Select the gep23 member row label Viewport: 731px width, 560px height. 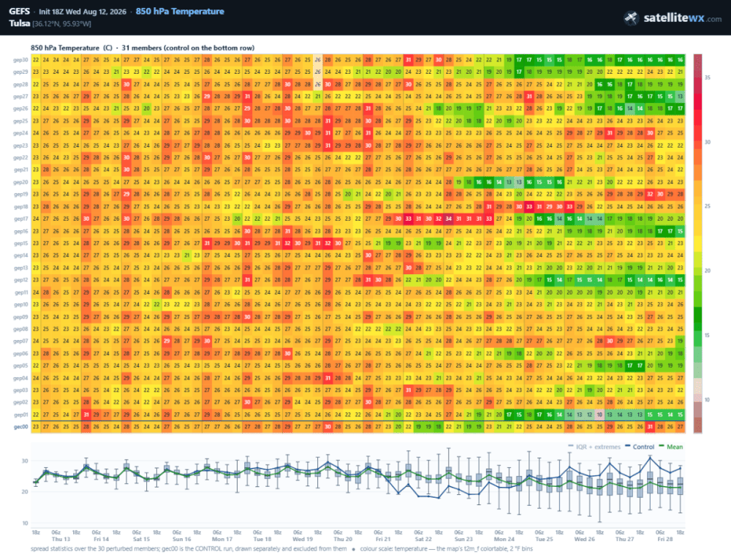(x=20, y=145)
